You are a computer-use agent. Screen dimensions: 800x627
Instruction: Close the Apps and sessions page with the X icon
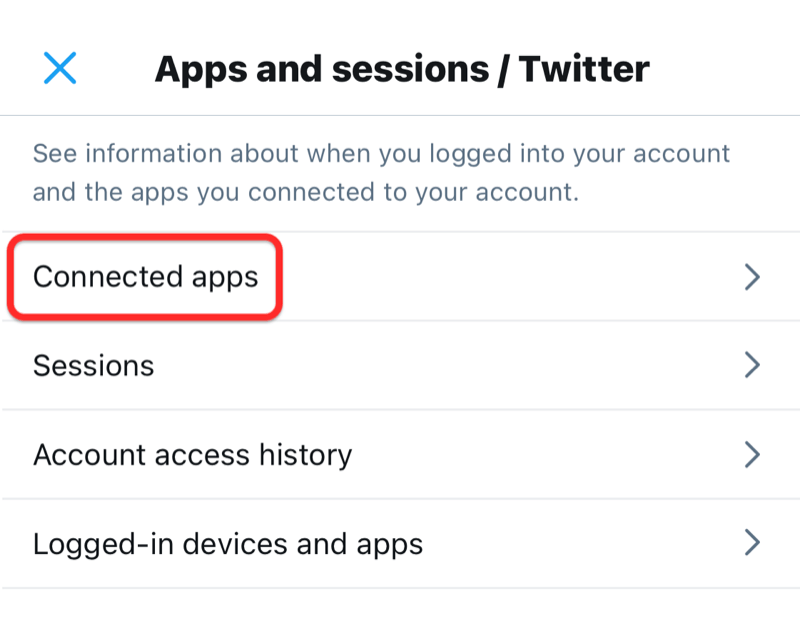coord(60,68)
